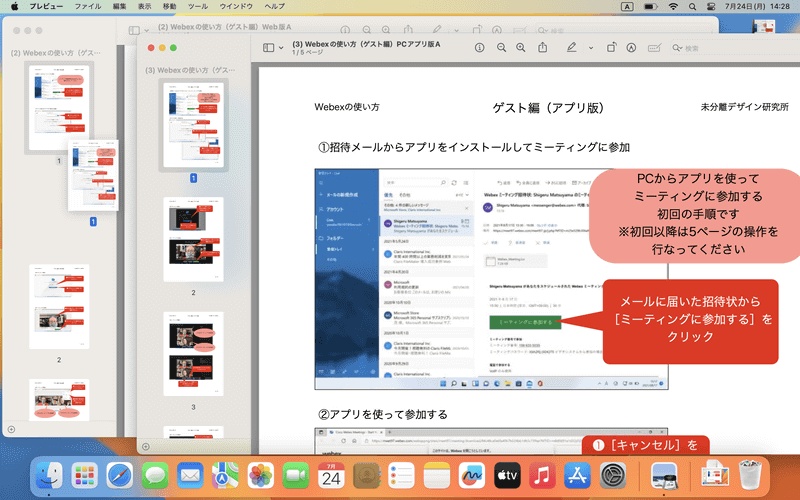This screenshot has height=500, width=800.
Task: Open the Share button in front window toolbar
Action: (542, 47)
